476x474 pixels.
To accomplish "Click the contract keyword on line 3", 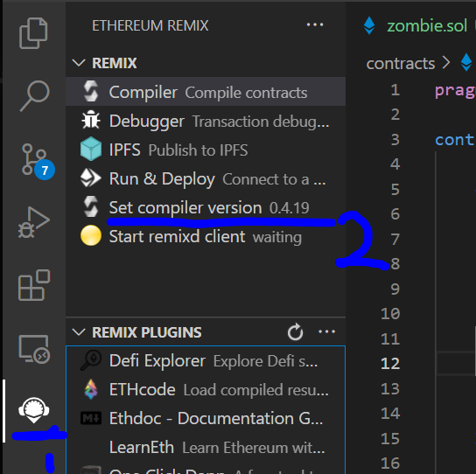I will coord(455,140).
